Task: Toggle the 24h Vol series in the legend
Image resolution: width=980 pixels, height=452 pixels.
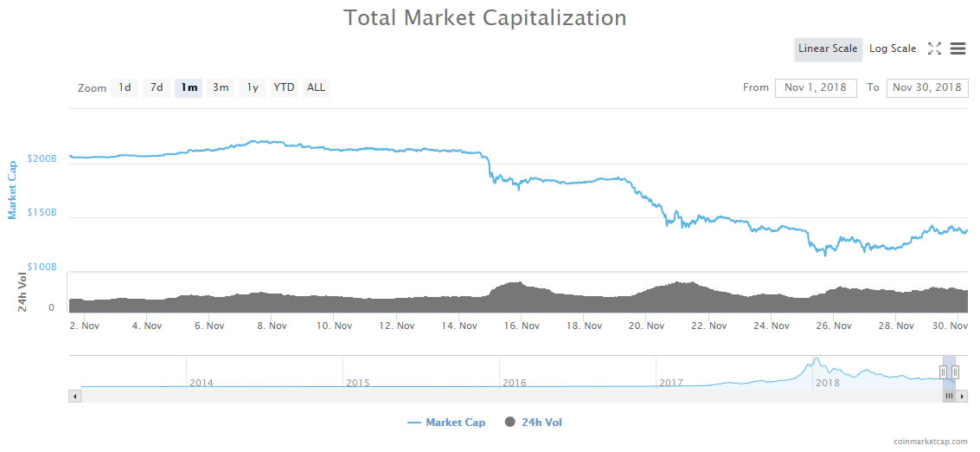Action: click(x=533, y=423)
